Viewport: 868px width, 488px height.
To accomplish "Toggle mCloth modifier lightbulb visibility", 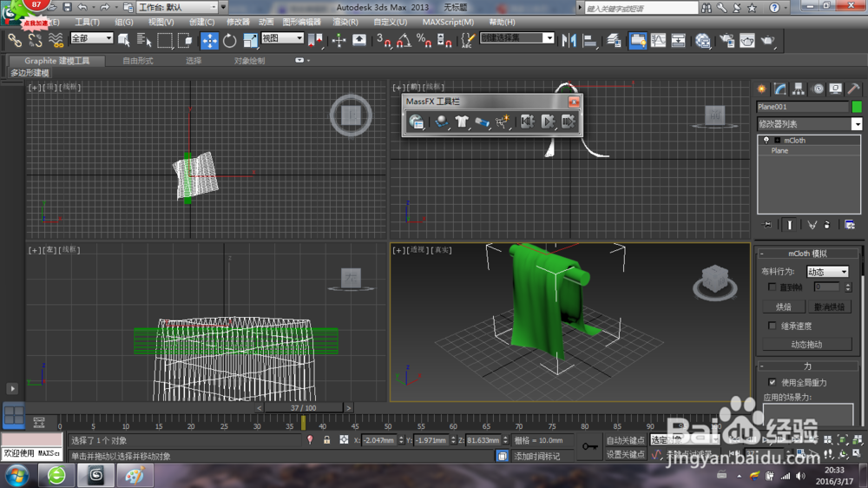I will pyautogui.click(x=766, y=140).
